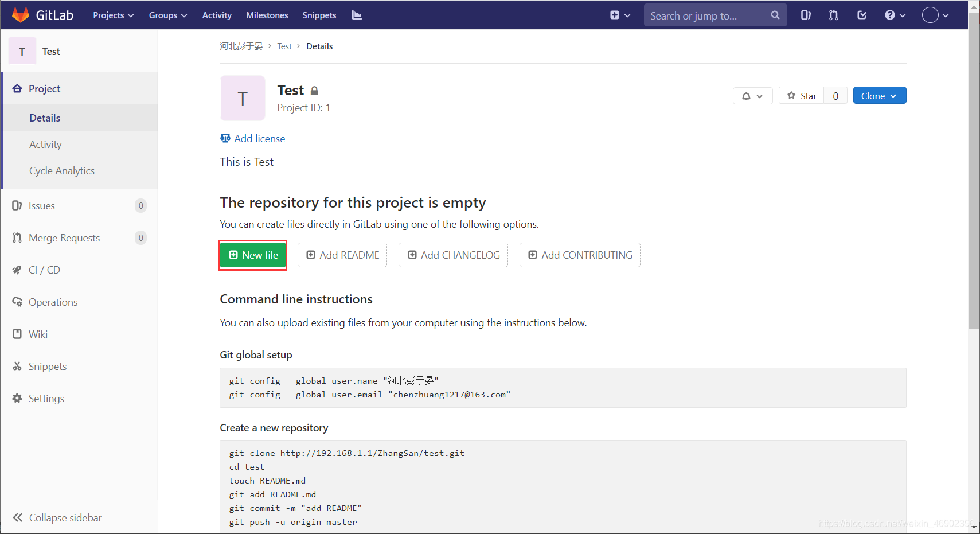Open merge requests icon in top navbar
Image resolution: width=980 pixels, height=534 pixels.
[834, 15]
